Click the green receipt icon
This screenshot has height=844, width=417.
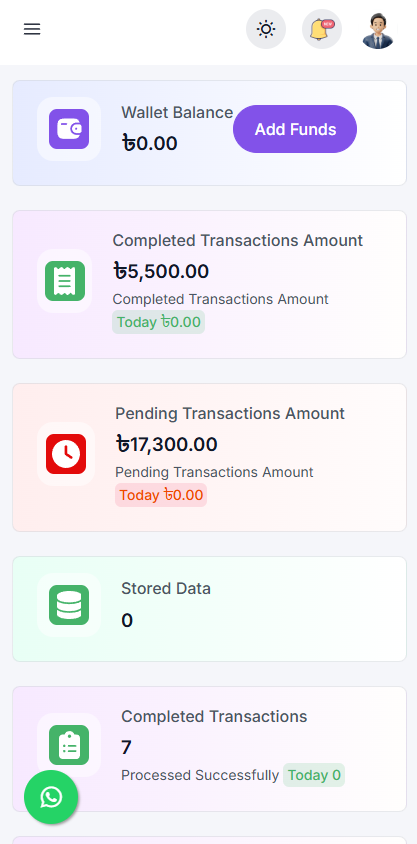point(65,281)
